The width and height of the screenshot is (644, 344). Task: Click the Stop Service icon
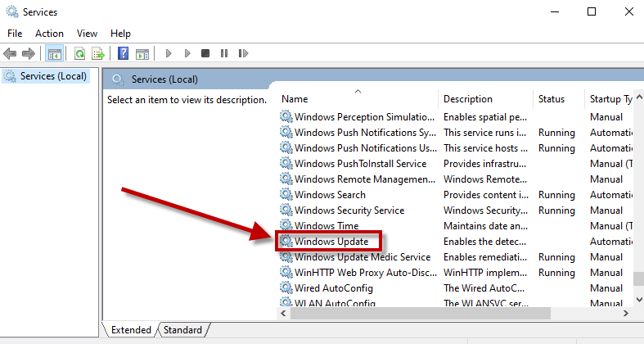click(205, 53)
